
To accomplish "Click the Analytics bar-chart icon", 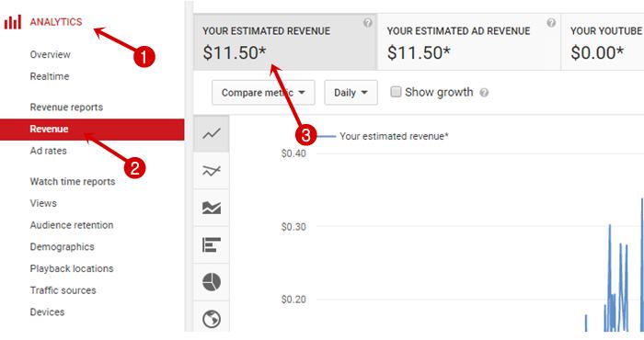I will 13,22.
